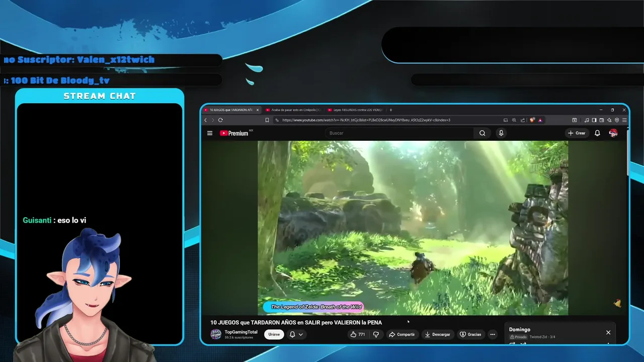The image size is (644, 362).
Task: Click the Crear button
Action: pyautogui.click(x=577, y=133)
